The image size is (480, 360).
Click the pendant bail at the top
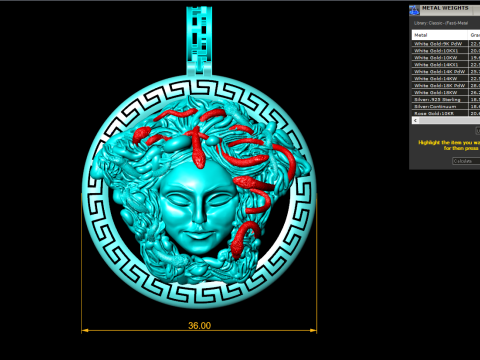point(199,41)
